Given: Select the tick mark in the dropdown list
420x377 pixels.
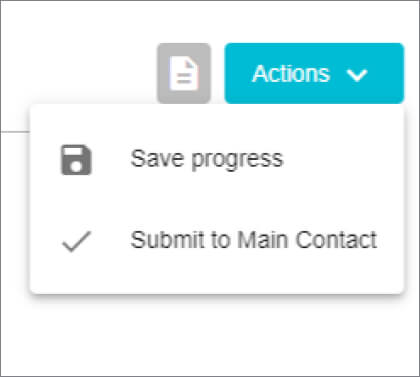Looking at the screenshot, I should point(76,241).
